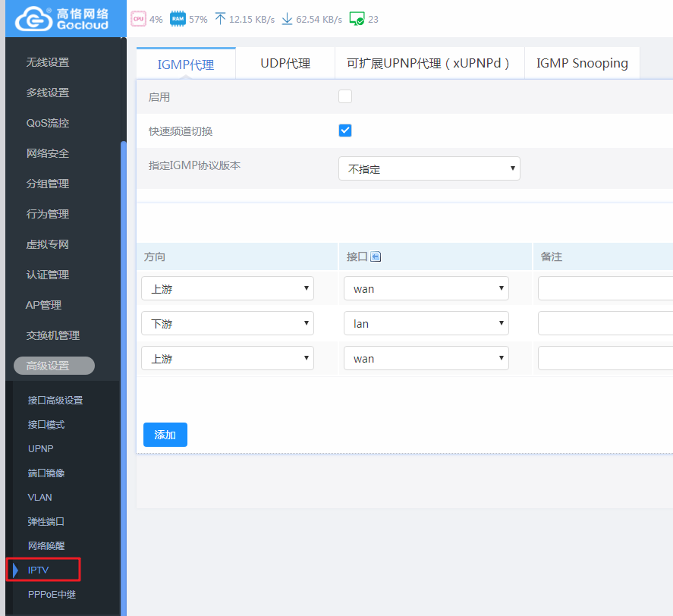Click the 12.15 KB/s upload rate

click(251, 19)
